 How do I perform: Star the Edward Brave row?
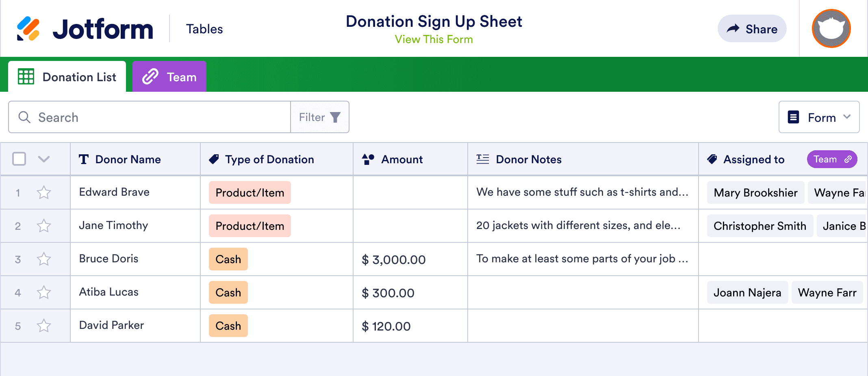(x=44, y=192)
